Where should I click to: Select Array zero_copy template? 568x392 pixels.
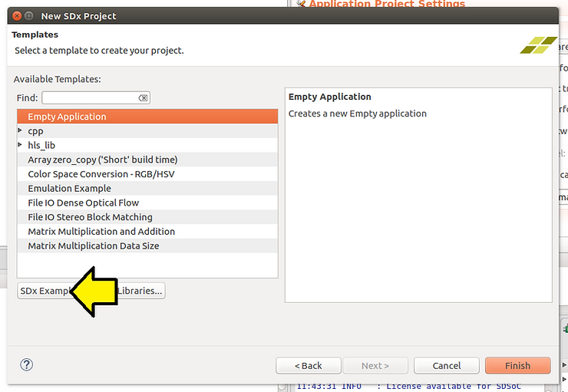(x=102, y=160)
